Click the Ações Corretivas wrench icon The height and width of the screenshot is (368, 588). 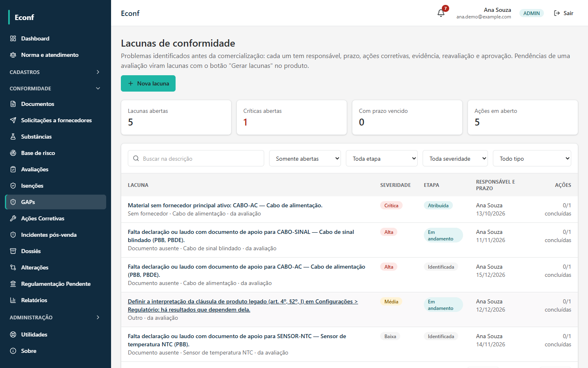point(13,218)
